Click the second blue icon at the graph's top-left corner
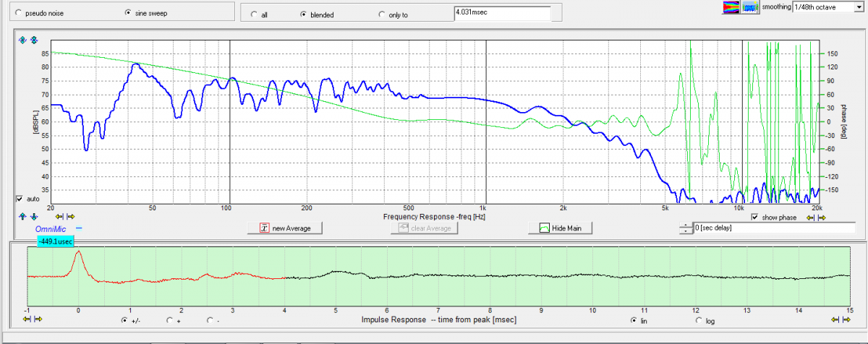Viewport: 868px width, 344px height. (33, 40)
